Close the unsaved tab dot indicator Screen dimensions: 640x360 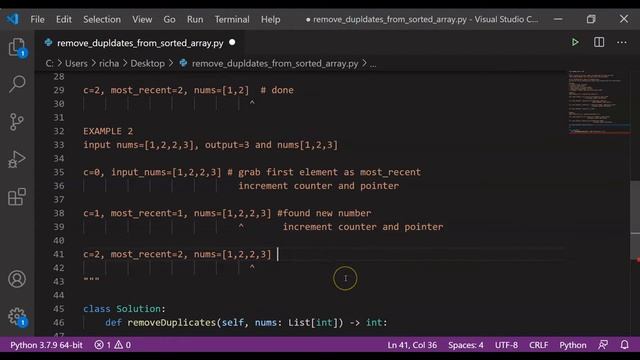232,42
